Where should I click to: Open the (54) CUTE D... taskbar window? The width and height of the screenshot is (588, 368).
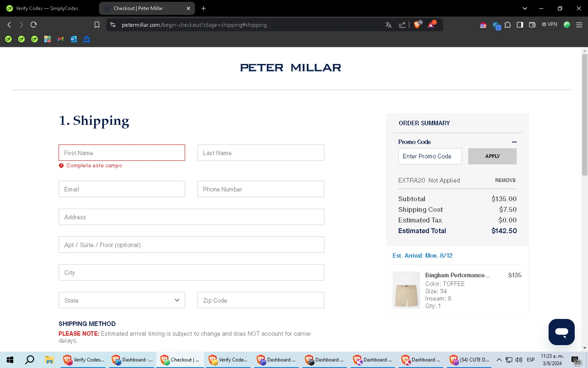point(469,360)
